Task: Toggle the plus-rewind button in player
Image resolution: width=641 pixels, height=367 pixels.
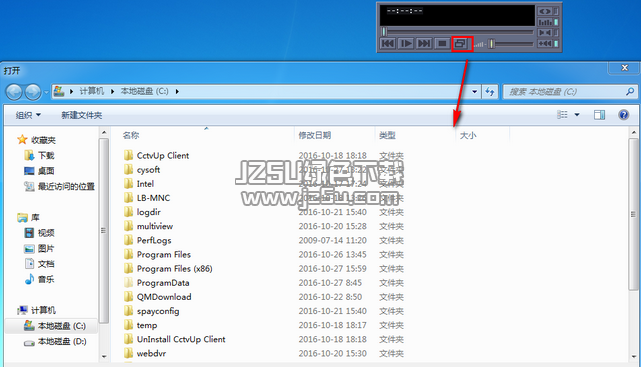Action: (547, 43)
